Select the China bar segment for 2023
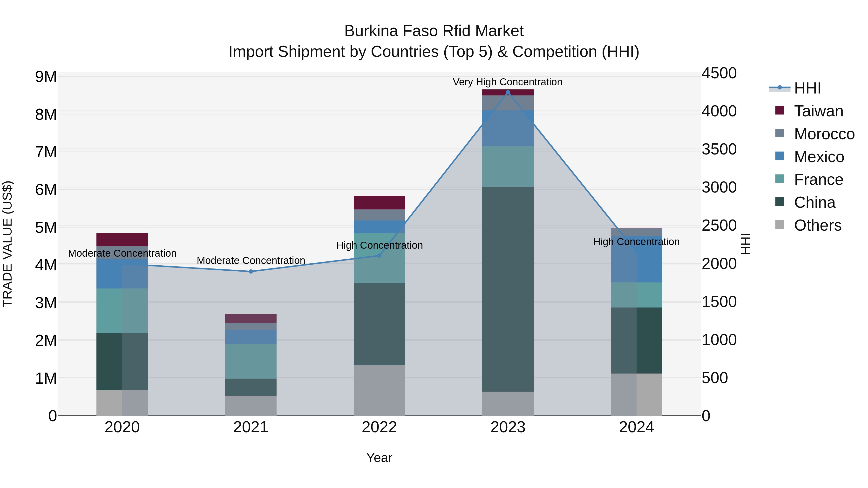 (508, 289)
